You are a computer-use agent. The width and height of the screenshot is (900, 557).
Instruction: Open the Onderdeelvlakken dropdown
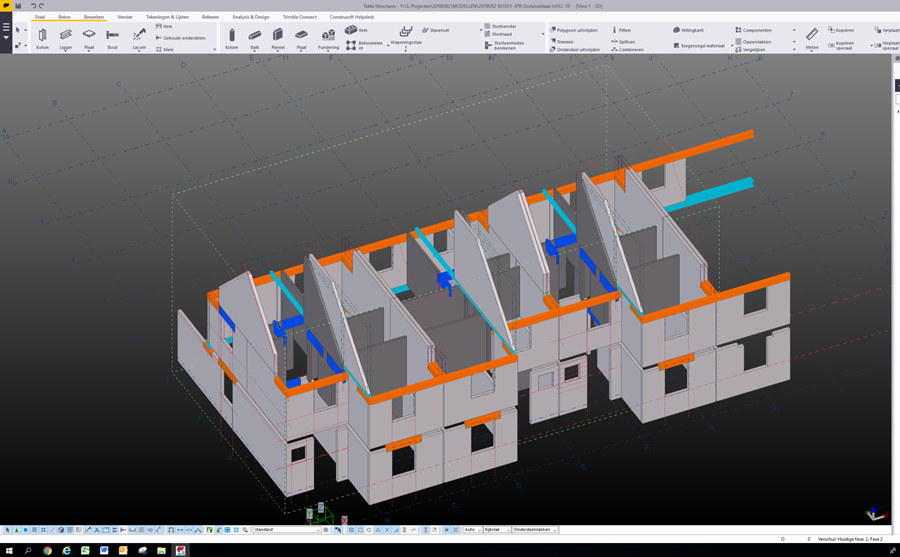coord(535,529)
